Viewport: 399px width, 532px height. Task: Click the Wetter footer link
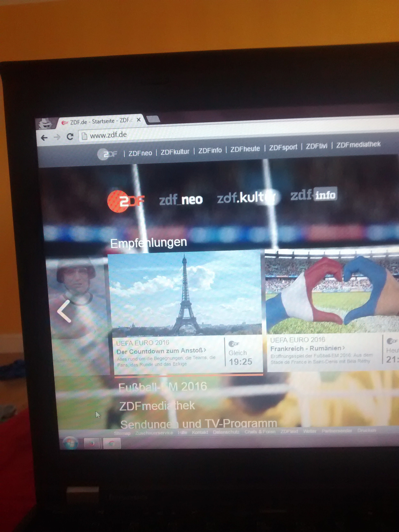[x=310, y=431]
